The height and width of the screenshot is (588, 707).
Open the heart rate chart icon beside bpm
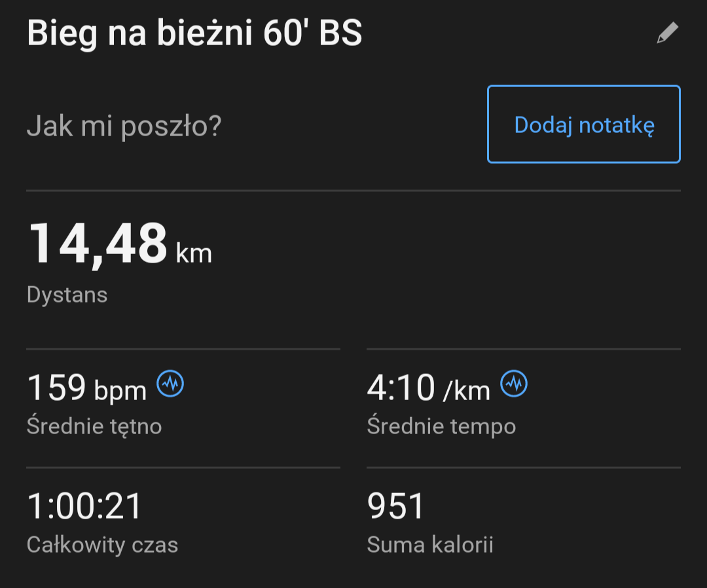click(170, 384)
